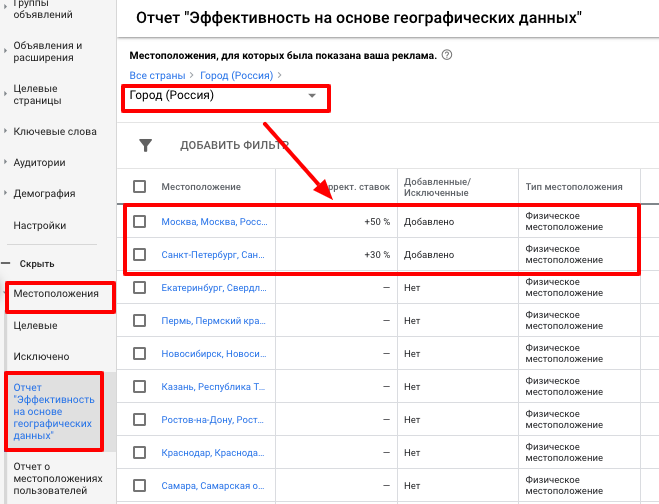Viewport: 659px width, 504px height.
Task: Collapse the sidebar via Скрыть
Action: coord(37,263)
